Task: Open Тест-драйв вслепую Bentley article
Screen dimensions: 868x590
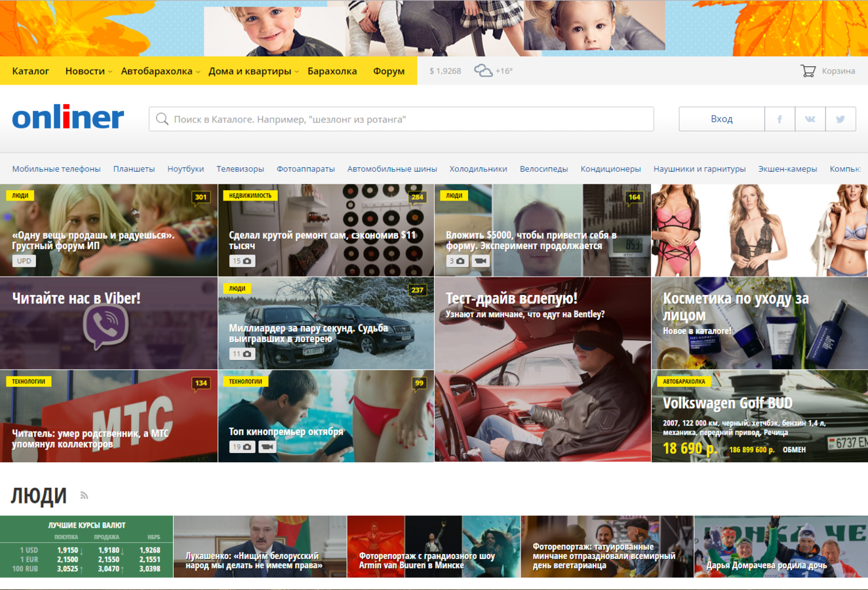Action: point(543,370)
